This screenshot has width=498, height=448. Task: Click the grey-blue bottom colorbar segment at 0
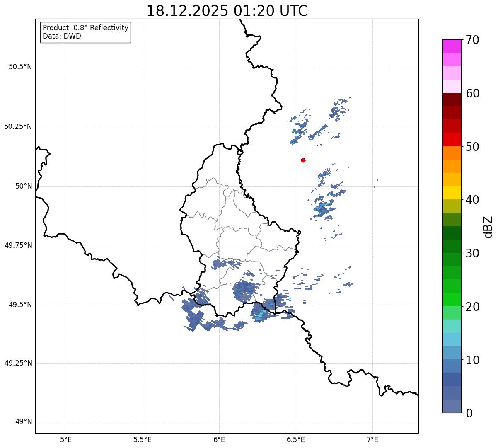tap(452, 406)
